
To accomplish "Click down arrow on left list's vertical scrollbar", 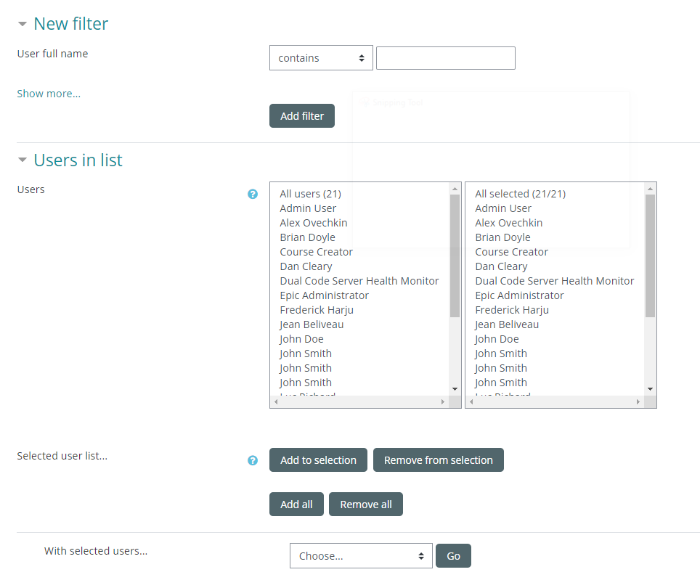I will point(455,389).
